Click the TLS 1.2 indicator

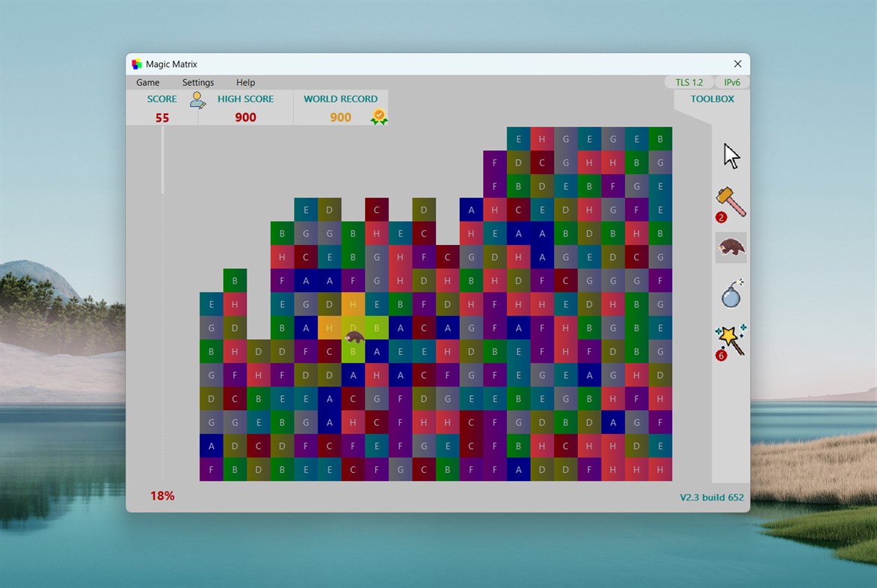[688, 82]
